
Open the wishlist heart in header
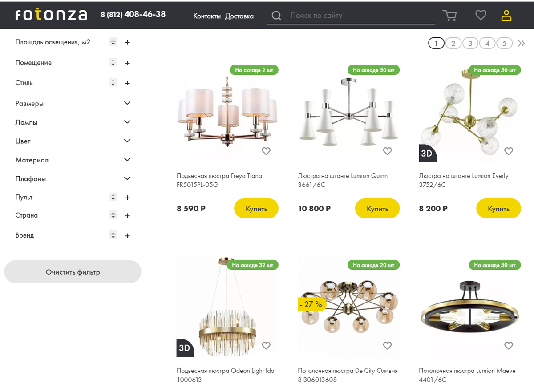tap(481, 15)
